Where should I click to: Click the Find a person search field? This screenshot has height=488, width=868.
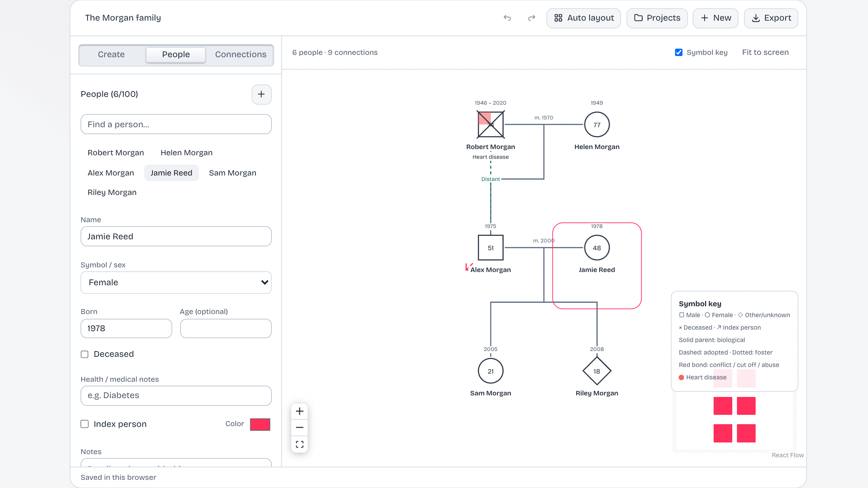tap(176, 124)
